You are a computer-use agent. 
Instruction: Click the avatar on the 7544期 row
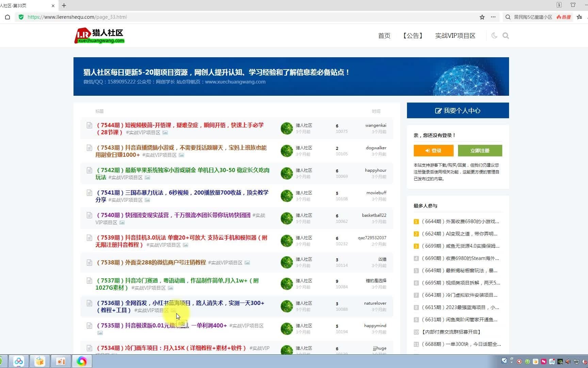[x=287, y=128]
